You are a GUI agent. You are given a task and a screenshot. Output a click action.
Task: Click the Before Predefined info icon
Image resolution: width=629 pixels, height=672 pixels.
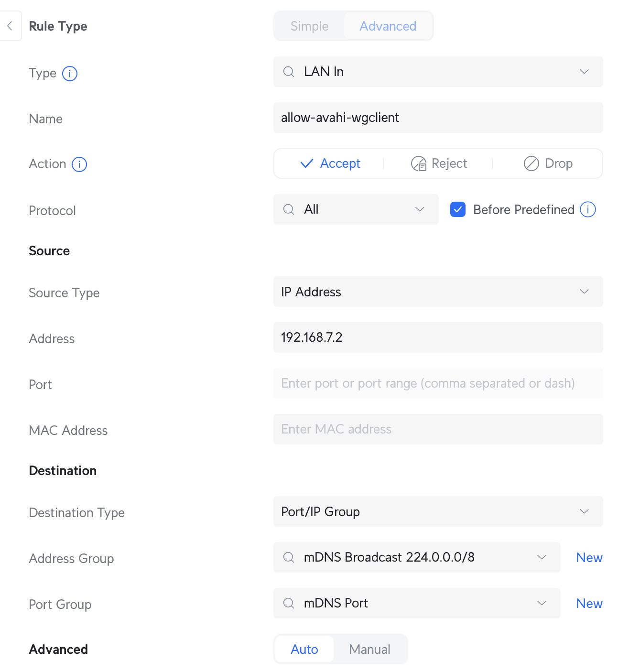pos(588,209)
